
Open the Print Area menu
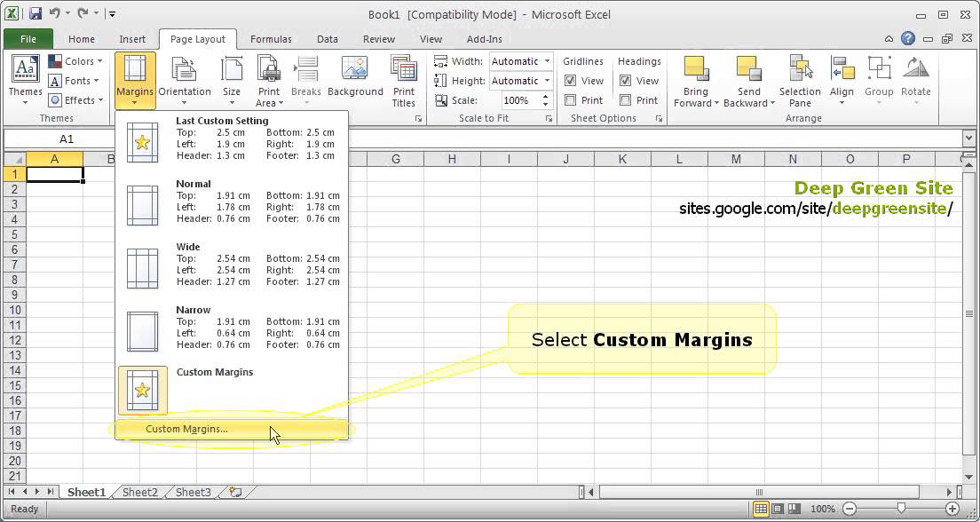[x=269, y=80]
